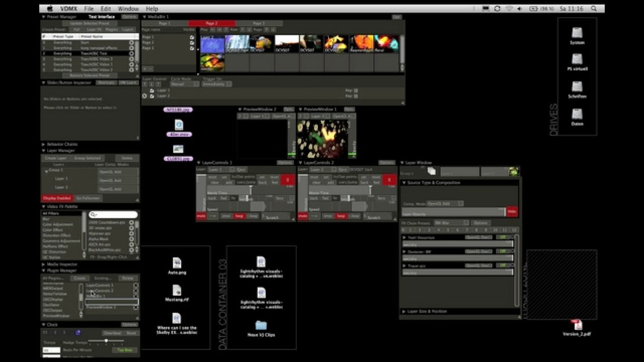Open the Daten drive icon
Image resolution: width=644 pixels, height=362 pixels.
577,114
